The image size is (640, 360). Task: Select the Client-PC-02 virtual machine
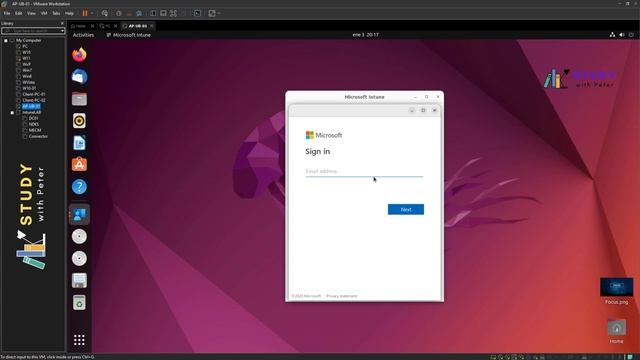(x=34, y=100)
